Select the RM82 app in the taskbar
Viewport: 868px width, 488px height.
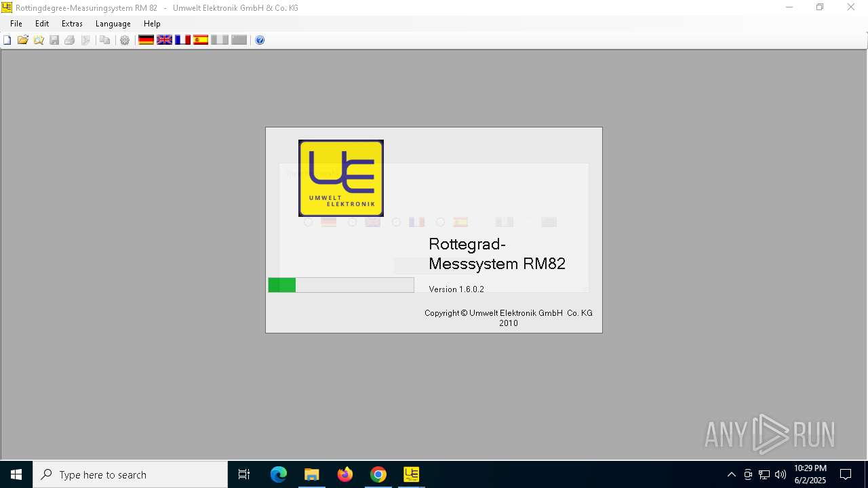click(412, 474)
